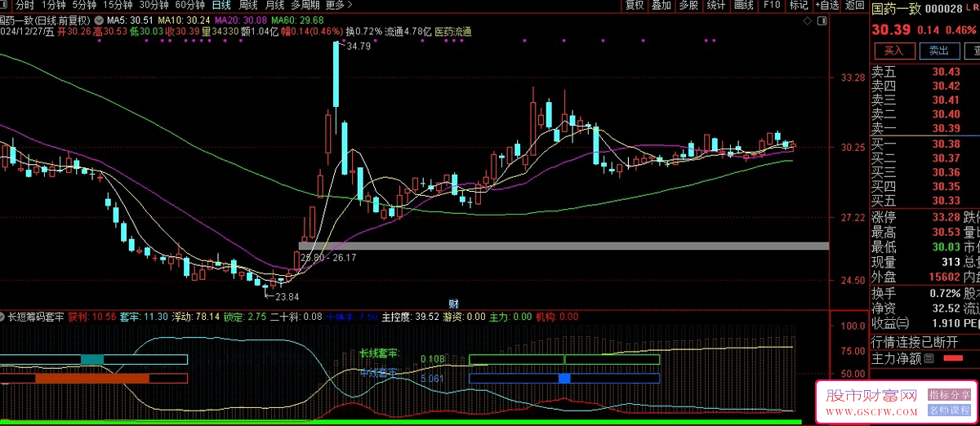Select the 1分钟 timeframe
The width and height of the screenshot is (980, 426).
(52, 5)
